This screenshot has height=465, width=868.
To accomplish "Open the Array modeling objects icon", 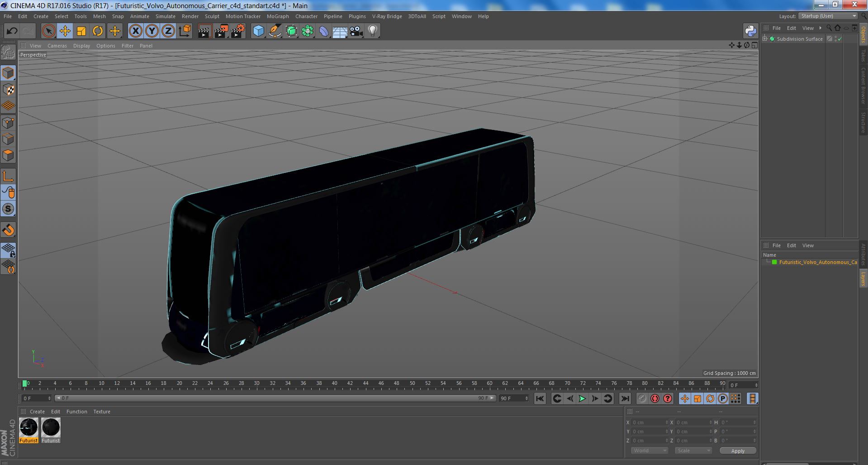I will (308, 31).
